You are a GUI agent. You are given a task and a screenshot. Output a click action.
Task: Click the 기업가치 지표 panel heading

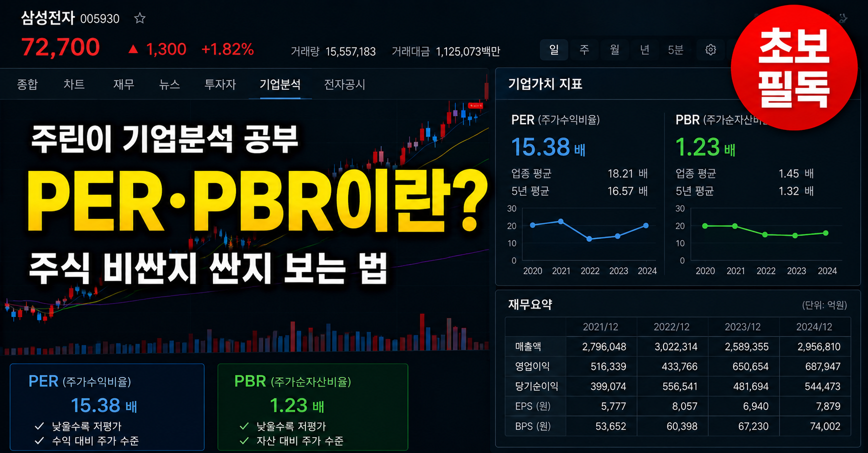pos(545,84)
